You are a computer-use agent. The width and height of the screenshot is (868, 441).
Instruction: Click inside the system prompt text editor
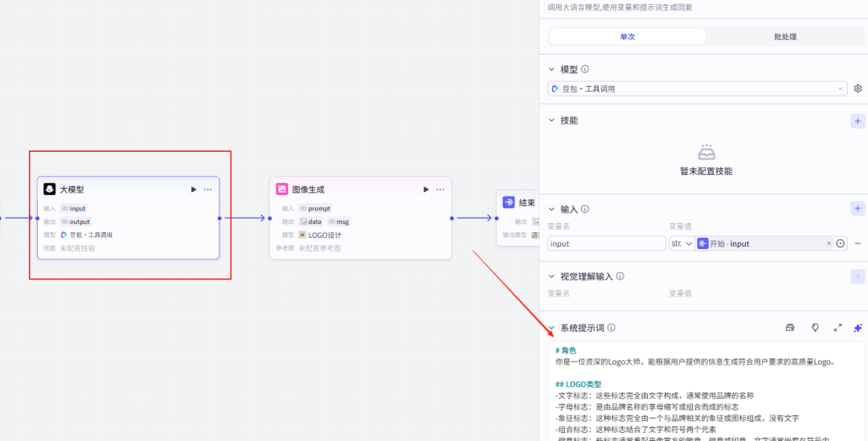[x=706, y=391]
